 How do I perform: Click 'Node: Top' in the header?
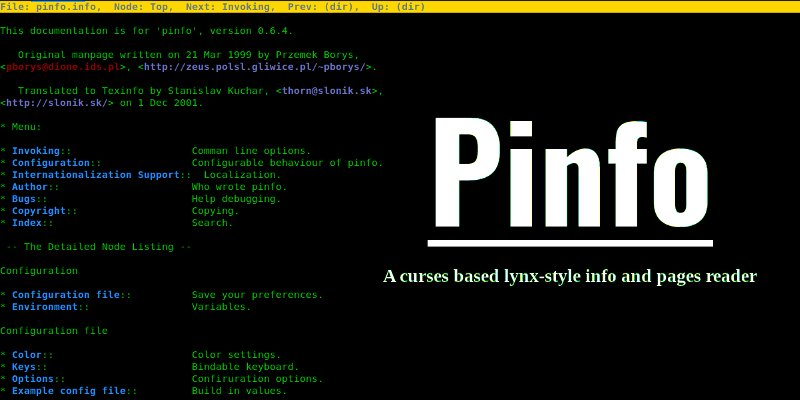click(143, 7)
